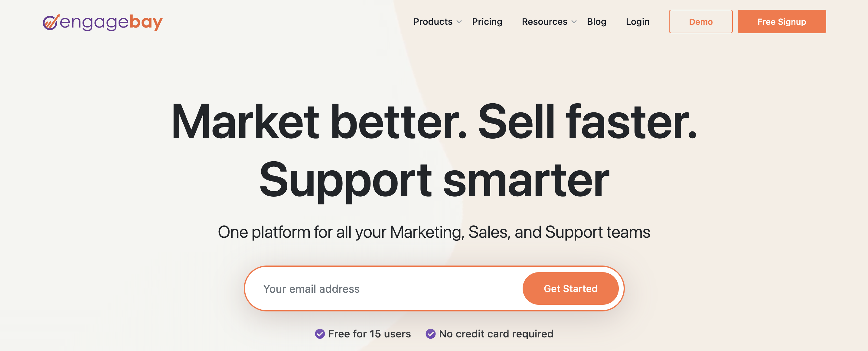This screenshot has width=868, height=351.
Task: Click the Support smarter headline line
Action: point(434,180)
